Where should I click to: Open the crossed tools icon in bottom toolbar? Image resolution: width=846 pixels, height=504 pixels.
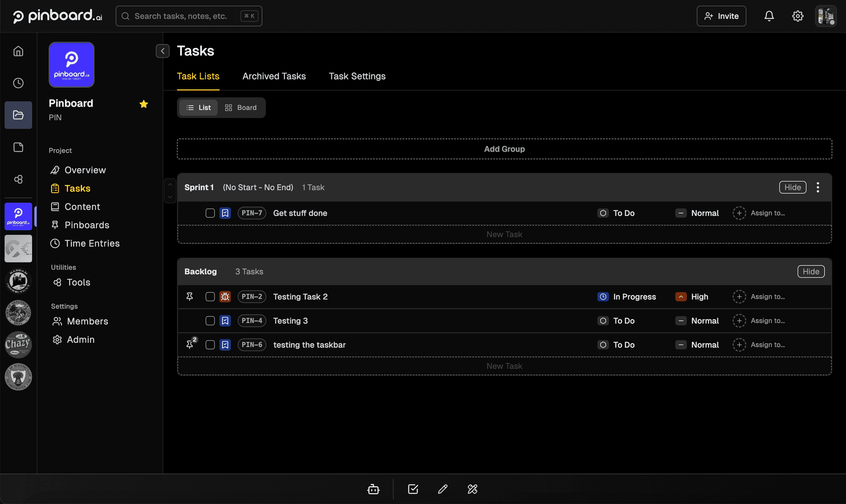(x=472, y=489)
